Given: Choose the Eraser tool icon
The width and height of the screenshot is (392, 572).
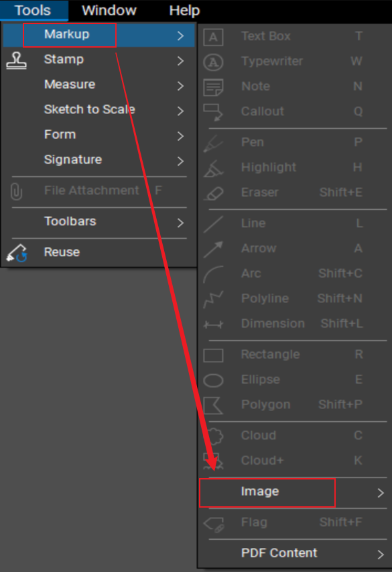Looking at the screenshot, I should [x=214, y=192].
